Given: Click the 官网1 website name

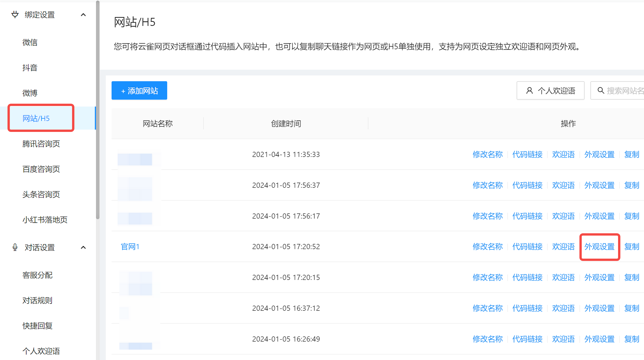Looking at the screenshot, I should pyautogui.click(x=130, y=247).
